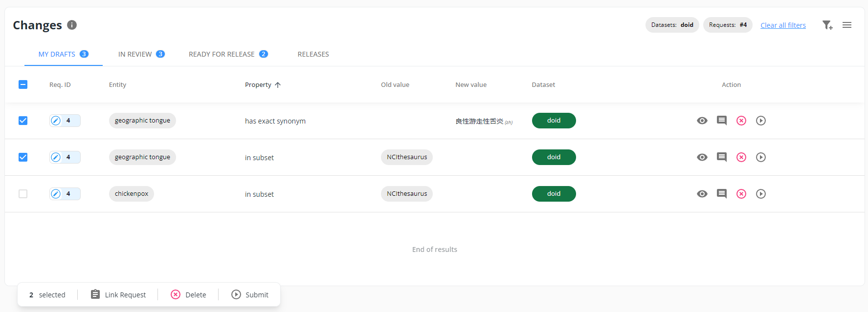Uncheck the has exact synonym row checkbox
This screenshot has width=868, height=312.
point(23,121)
